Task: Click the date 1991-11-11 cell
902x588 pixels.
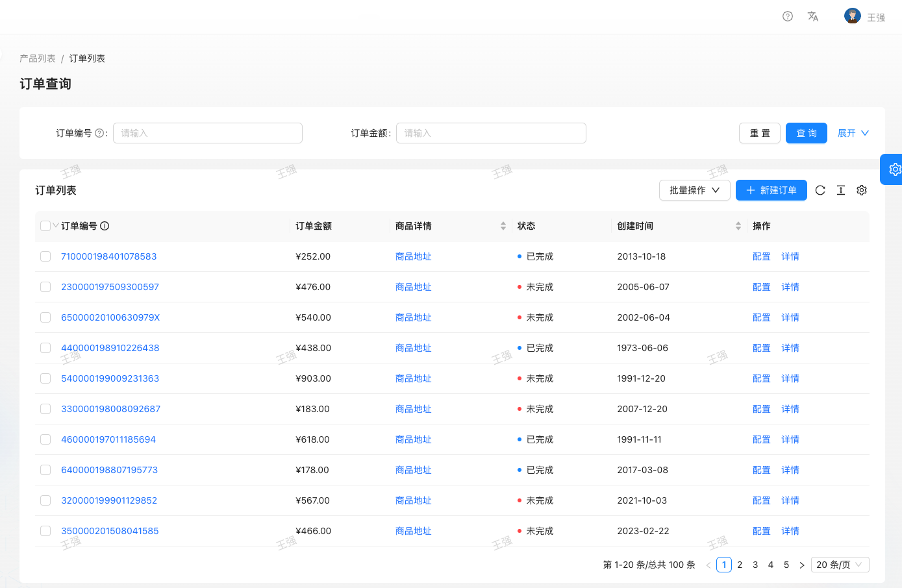Action: coord(640,439)
